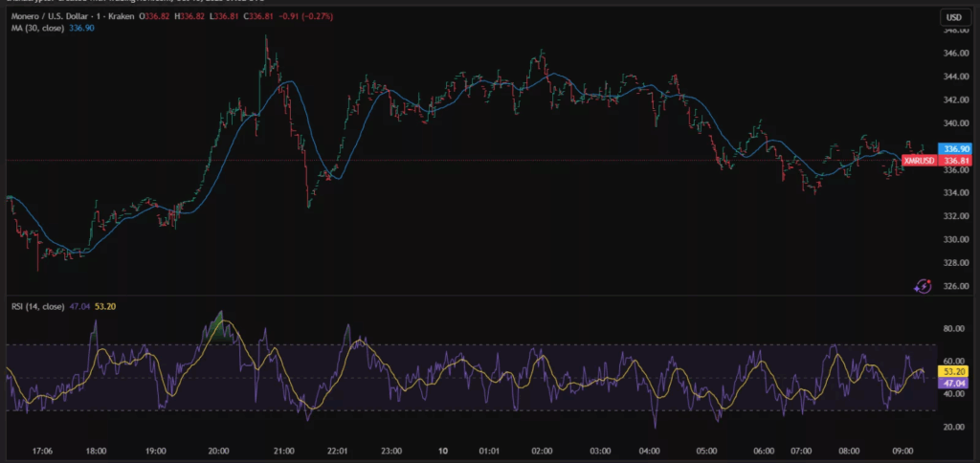Viewport: 980px width, 463px height.
Task: Click the blue 336.90 label on price axis
Action: click(x=957, y=149)
